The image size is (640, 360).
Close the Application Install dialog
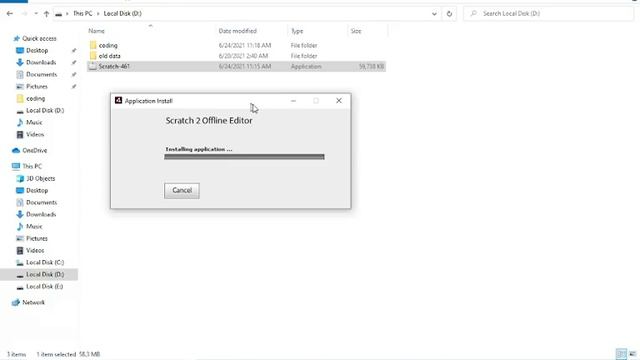(x=338, y=101)
